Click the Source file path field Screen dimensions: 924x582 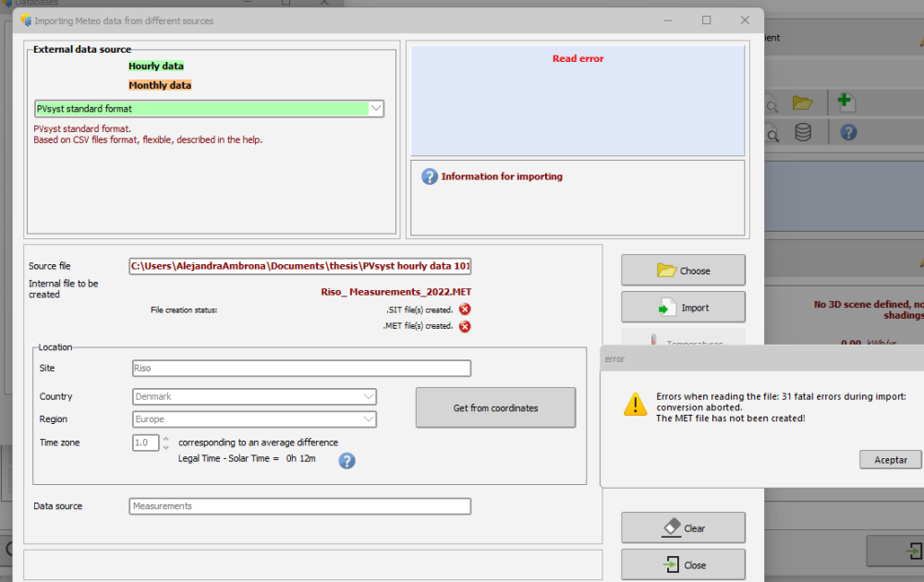tap(300, 266)
